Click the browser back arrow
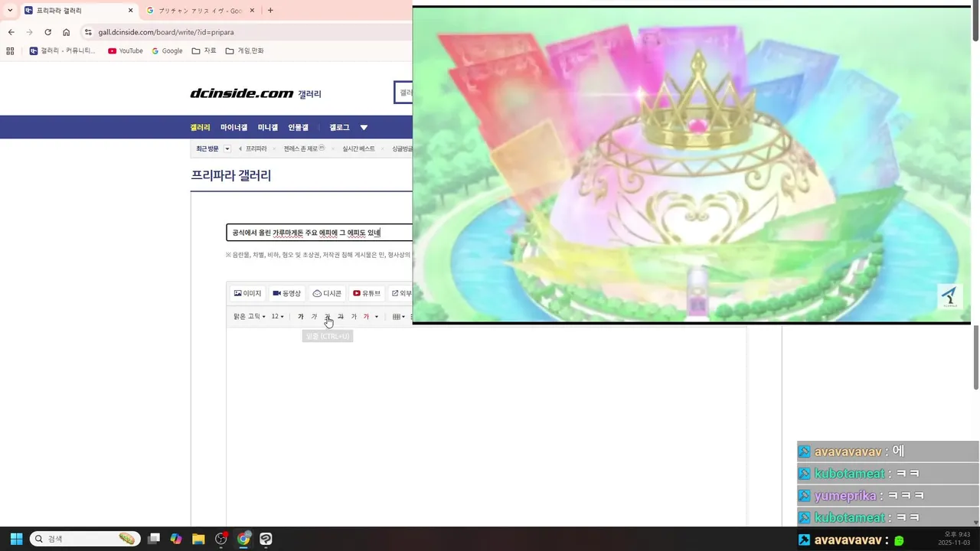The image size is (980, 551). [11, 32]
